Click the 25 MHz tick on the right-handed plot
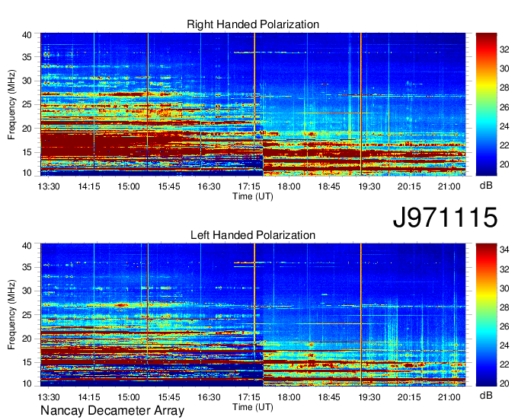The width and height of the screenshot is (518, 420). coord(27,104)
